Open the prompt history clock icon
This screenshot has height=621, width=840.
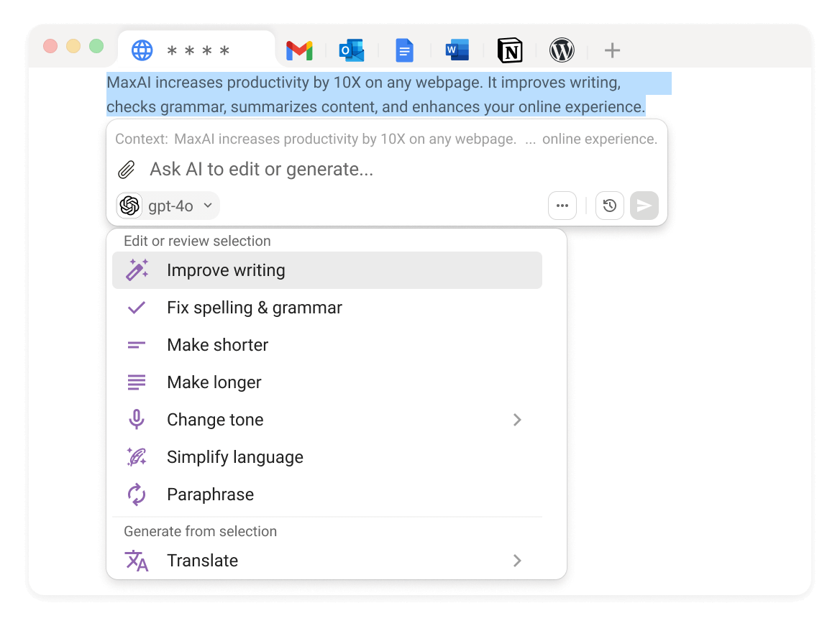tap(610, 206)
